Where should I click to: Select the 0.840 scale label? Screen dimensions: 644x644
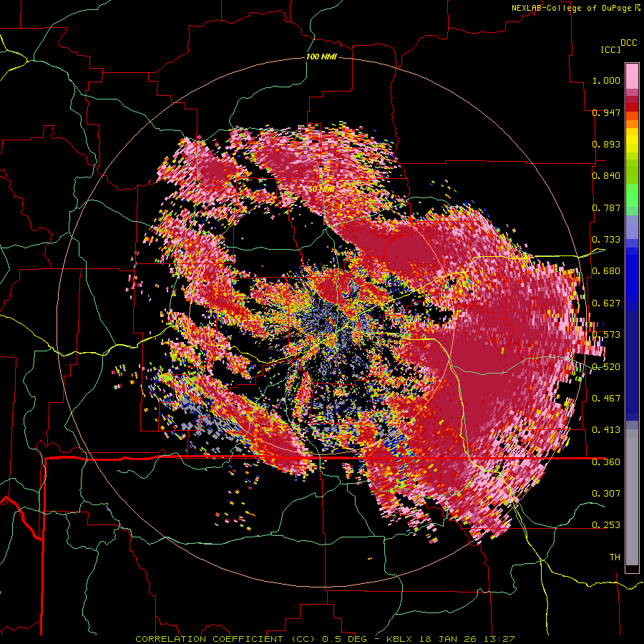606,176
